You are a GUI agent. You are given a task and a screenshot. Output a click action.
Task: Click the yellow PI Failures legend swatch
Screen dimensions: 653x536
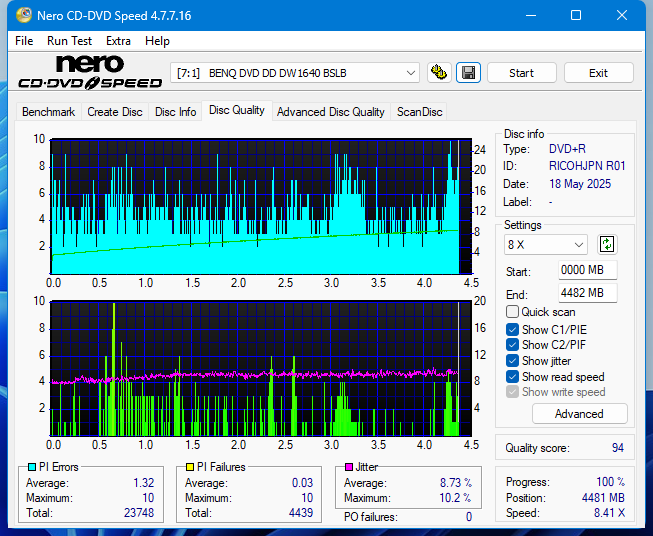coord(189,467)
